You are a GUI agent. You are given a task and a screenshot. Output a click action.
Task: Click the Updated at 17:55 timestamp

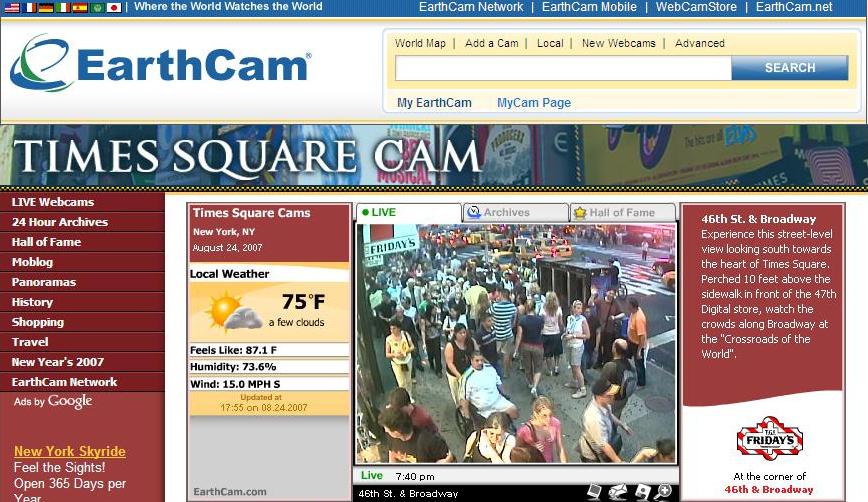pos(264,403)
